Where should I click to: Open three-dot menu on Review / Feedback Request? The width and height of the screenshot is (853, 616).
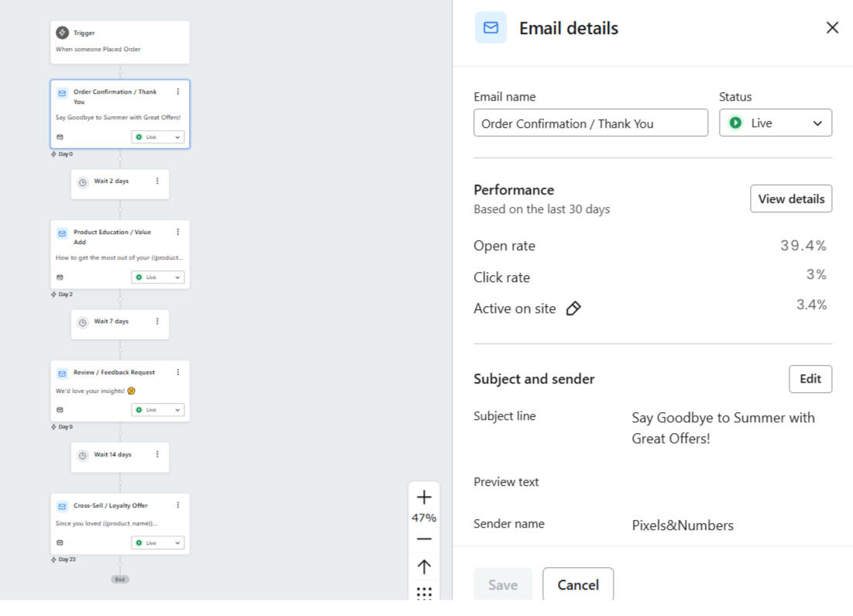tap(177, 372)
